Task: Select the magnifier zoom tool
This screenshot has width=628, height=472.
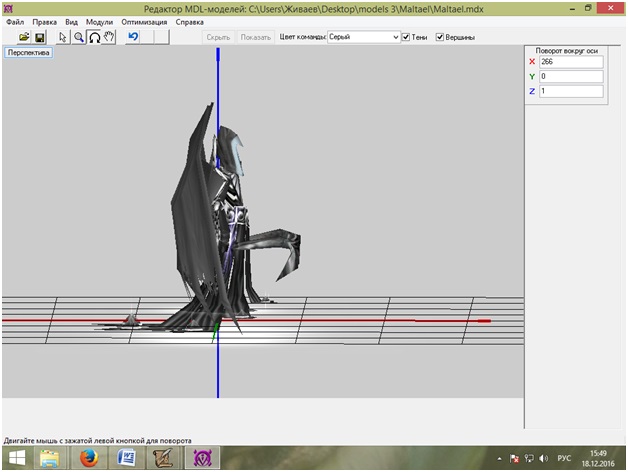Action: pos(78,37)
